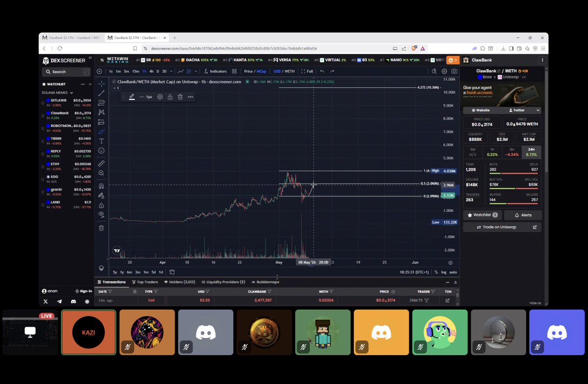
Task: Undo the last chart action
Action: 322,71
